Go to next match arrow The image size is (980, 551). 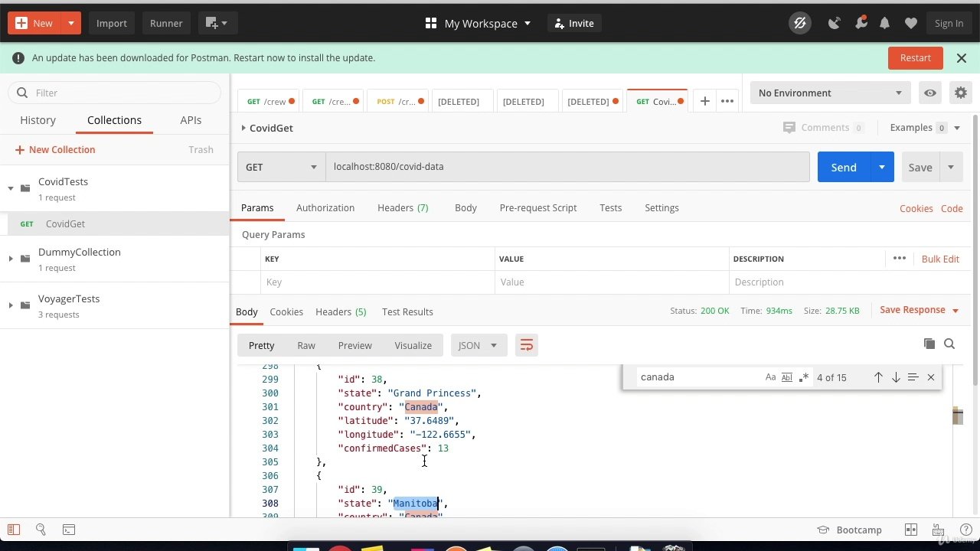coord(895,377)
